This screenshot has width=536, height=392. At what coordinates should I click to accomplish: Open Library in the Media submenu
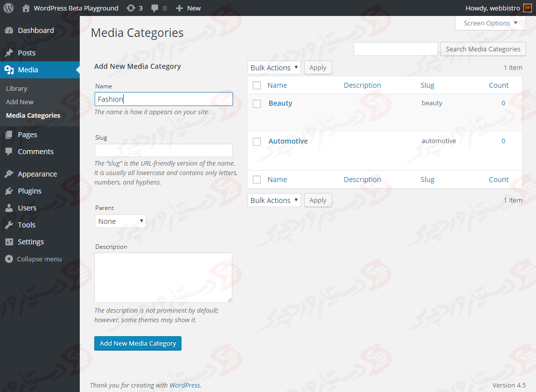(x=16, y=88)
